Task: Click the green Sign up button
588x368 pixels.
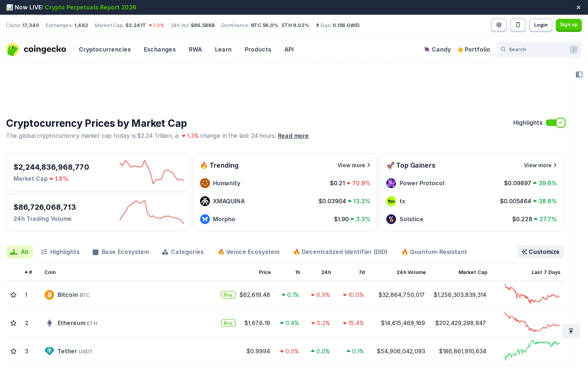Action: point(569,25)
